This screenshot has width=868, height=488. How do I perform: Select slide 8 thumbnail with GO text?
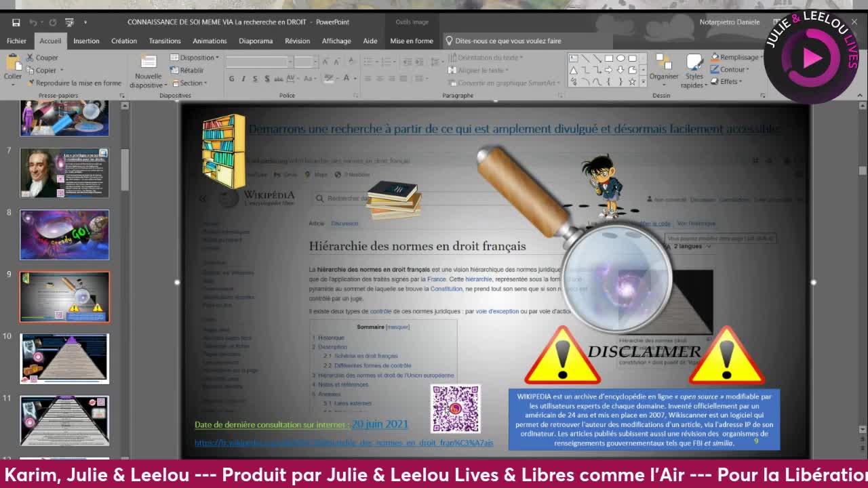tap(64, 235)
